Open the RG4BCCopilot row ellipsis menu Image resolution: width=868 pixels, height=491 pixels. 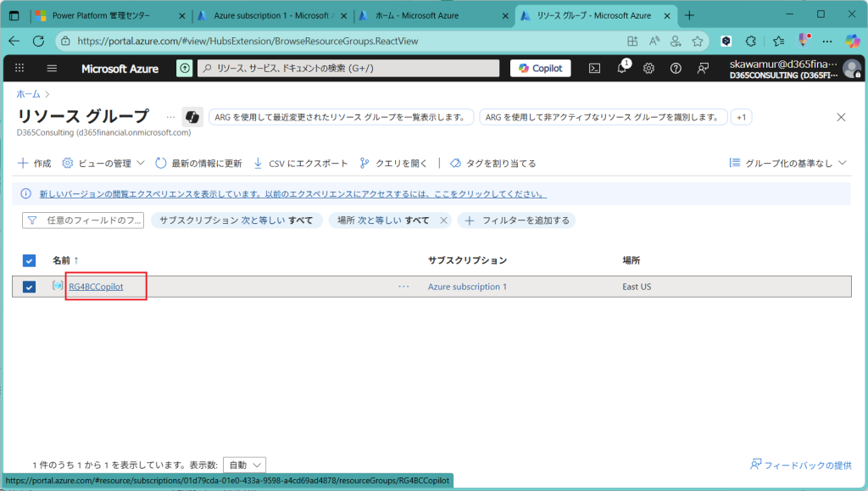coord(403,286)
